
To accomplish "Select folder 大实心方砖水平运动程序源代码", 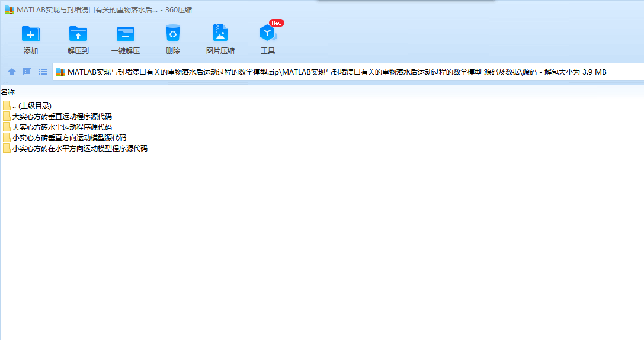I will (57, 127).
